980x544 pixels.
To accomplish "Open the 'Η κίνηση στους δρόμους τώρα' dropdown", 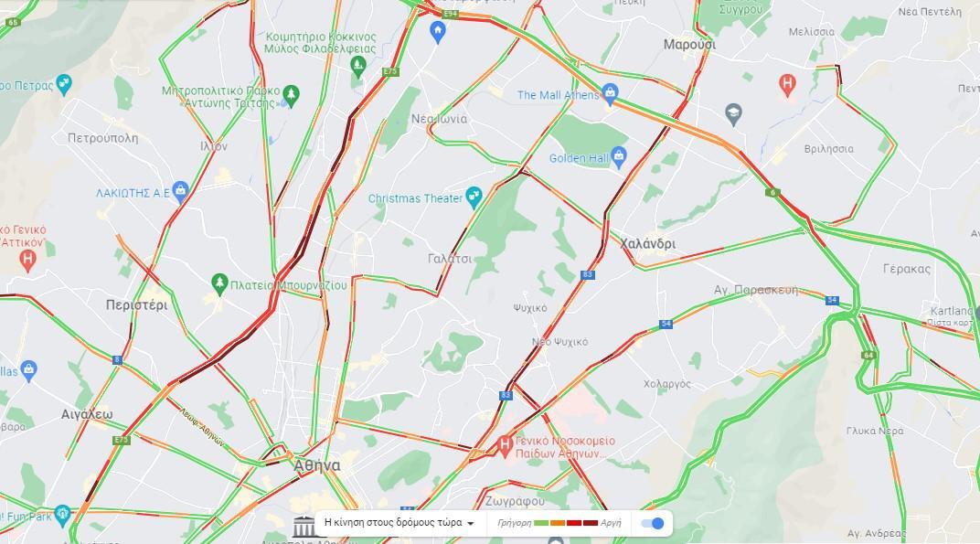I will [x=399, y=523].
